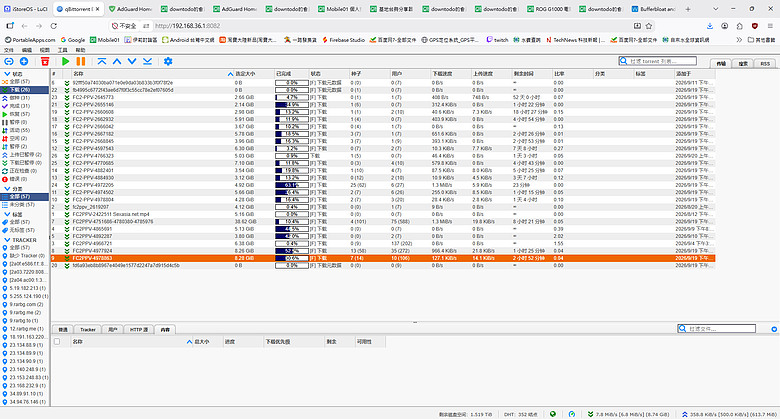The image size is (780, 419).
Task: Show more bookmarks with the overflow chevron
Action: 739,40
